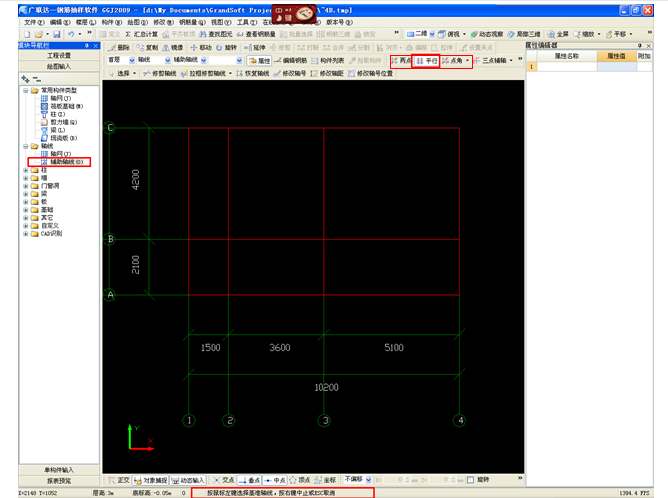Viewport: 668px width, 498px height.
Task: Select the 删除 delete tool
Action: coord(119,48)
